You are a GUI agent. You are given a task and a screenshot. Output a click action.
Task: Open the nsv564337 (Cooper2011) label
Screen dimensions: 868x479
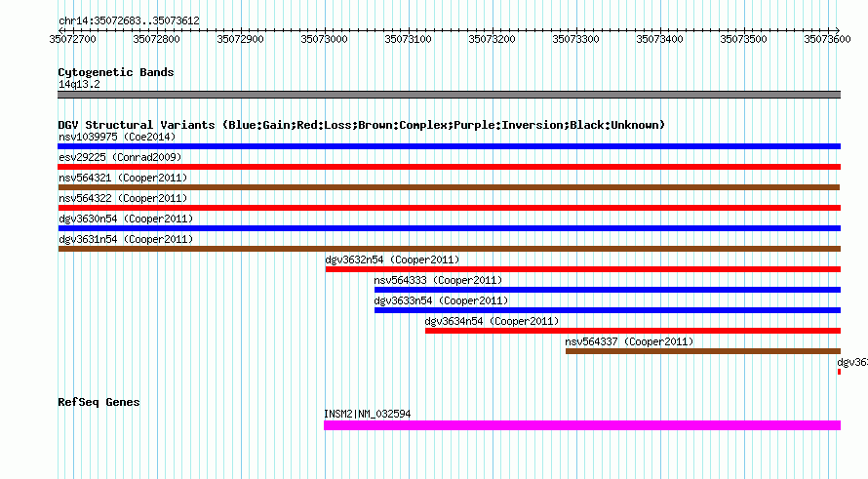pos(629,341)
